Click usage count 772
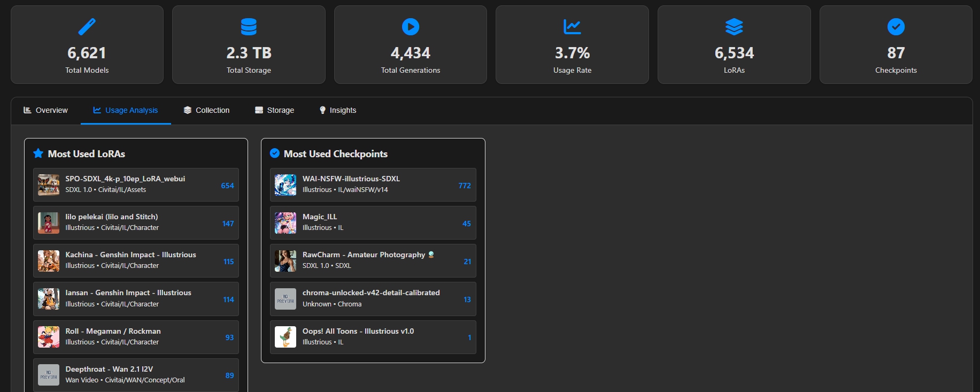This screenshot has width=980, height=392. (465, 186)
